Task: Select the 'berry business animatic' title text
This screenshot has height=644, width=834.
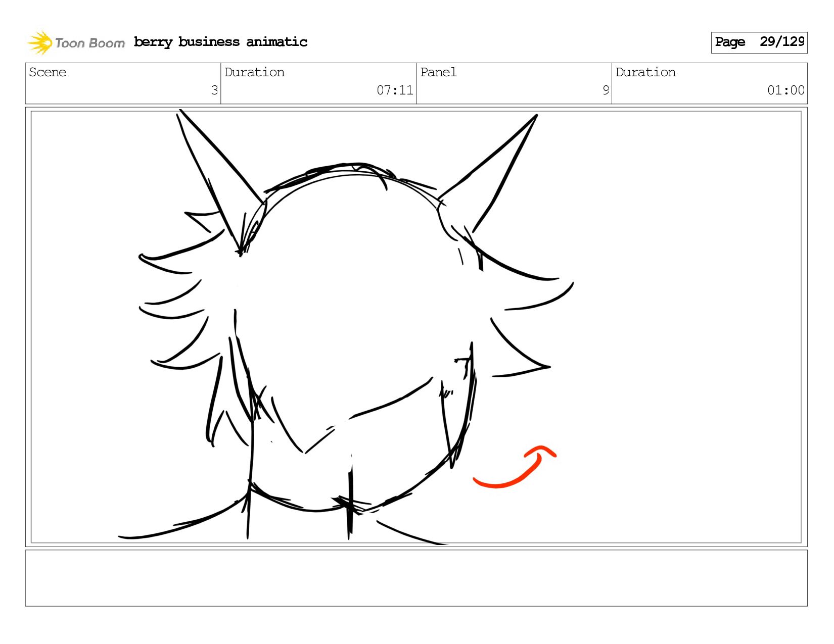Action: coord(220,42)
